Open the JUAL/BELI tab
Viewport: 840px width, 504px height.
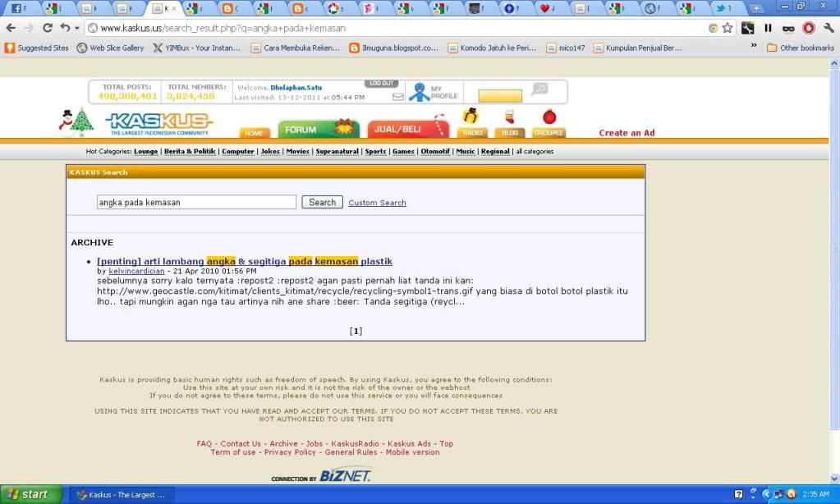tap(407, 129)
